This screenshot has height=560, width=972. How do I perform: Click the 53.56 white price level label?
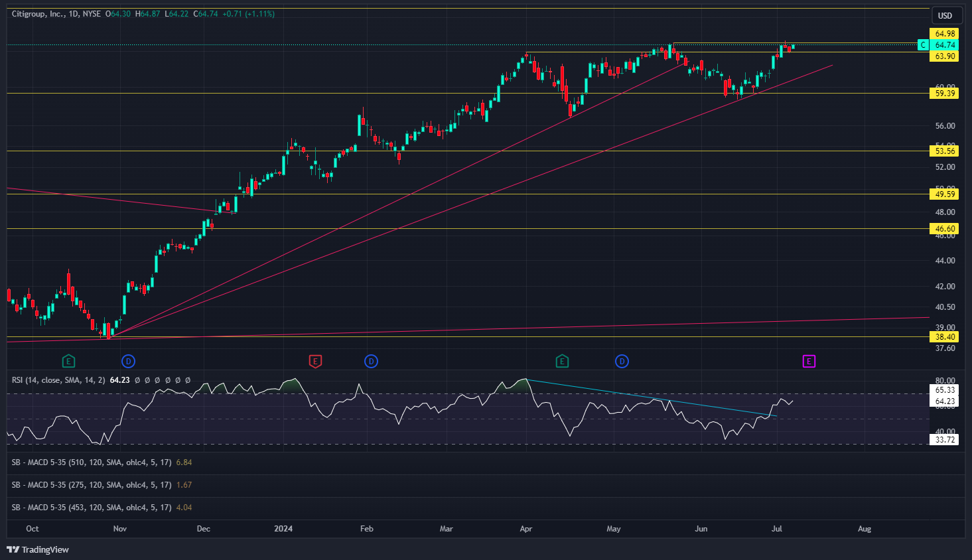point(945,151)
